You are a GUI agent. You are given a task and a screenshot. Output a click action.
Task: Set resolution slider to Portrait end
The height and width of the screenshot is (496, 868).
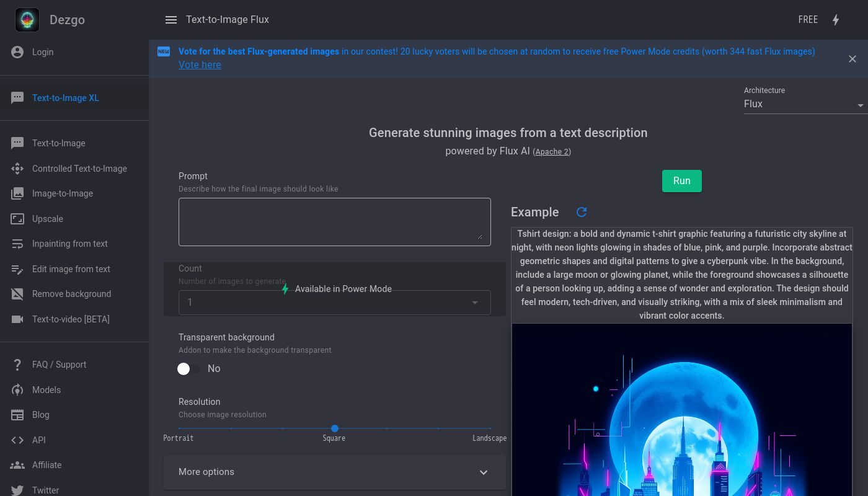[179, 428]
